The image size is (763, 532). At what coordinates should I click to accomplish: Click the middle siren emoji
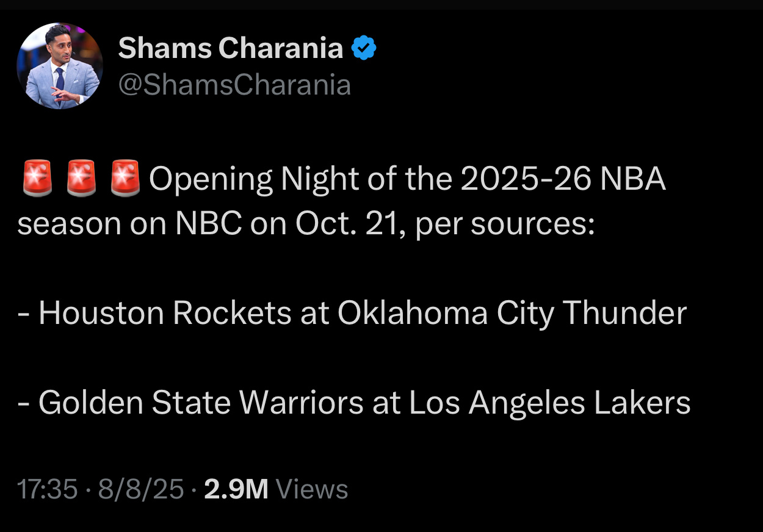[x=81, y=179]
